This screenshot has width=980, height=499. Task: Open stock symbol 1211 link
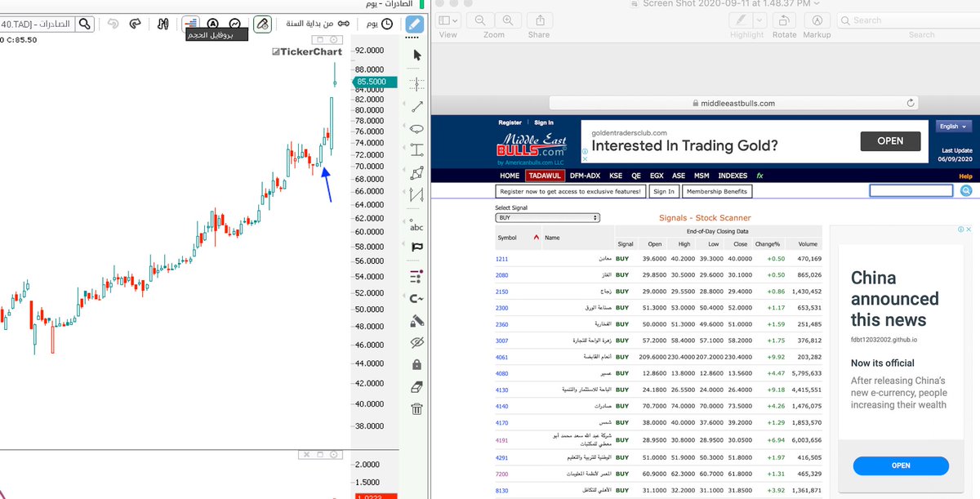click(501, 259)
